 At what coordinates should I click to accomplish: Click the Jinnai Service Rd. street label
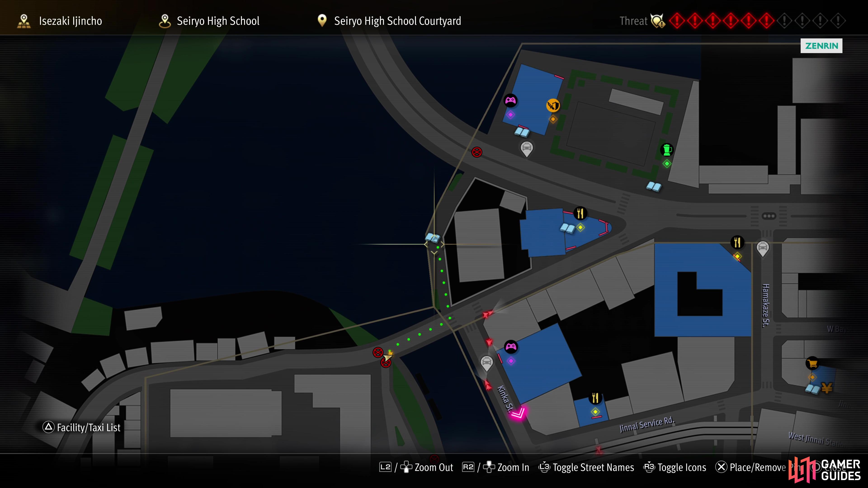coord(647,424)
